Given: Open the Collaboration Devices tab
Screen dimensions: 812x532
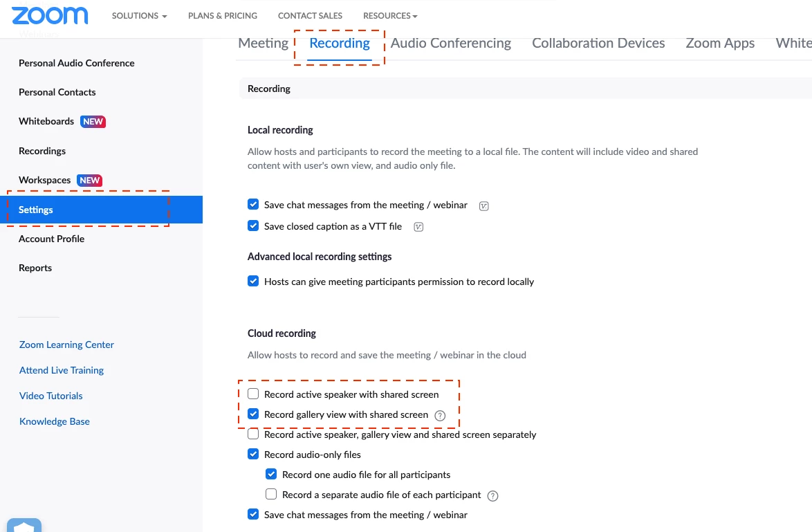Looking at the screenshot, I should click(599, 43).
